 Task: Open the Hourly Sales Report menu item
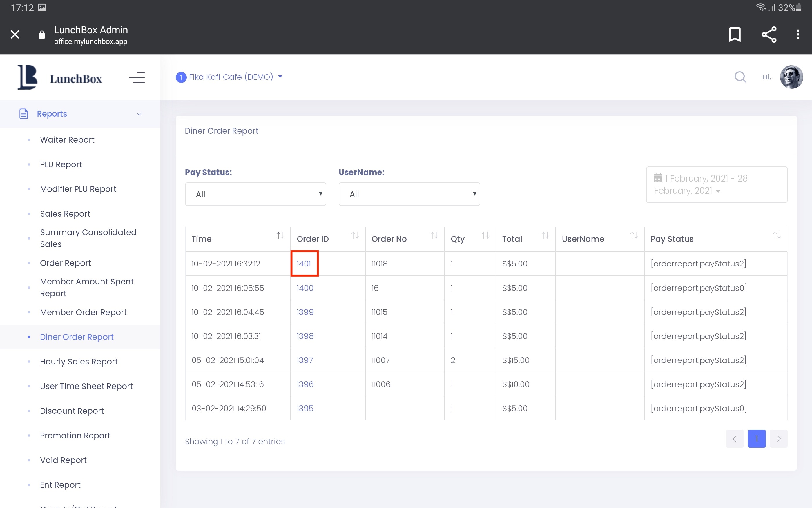coord(79,362)
